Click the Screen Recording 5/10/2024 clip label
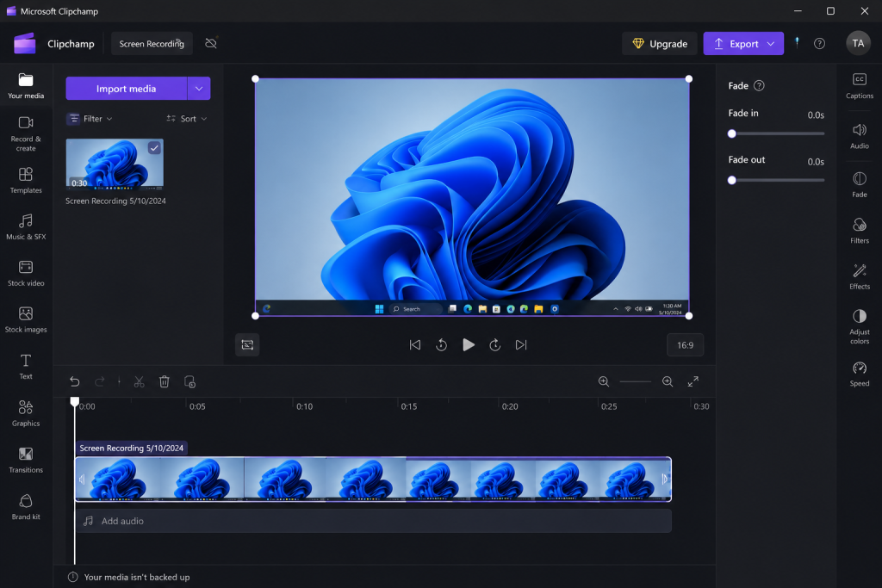Viewport: 882px width, 588px height. pos(131,448)
